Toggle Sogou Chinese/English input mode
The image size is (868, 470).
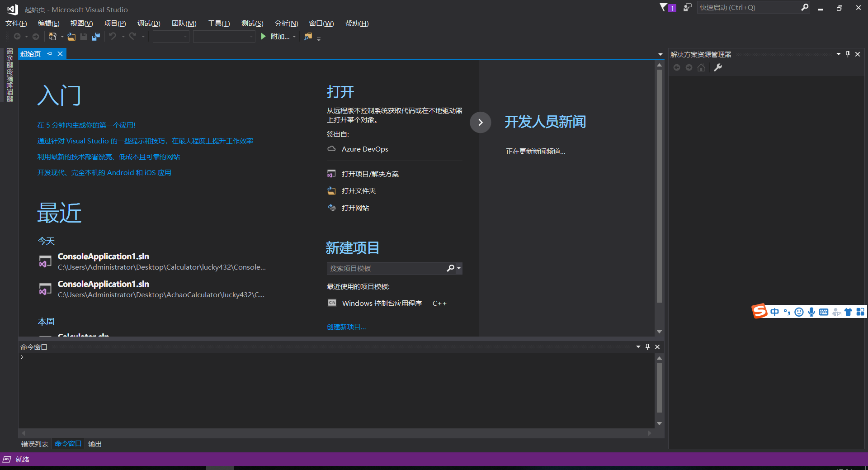click(775, 312)
